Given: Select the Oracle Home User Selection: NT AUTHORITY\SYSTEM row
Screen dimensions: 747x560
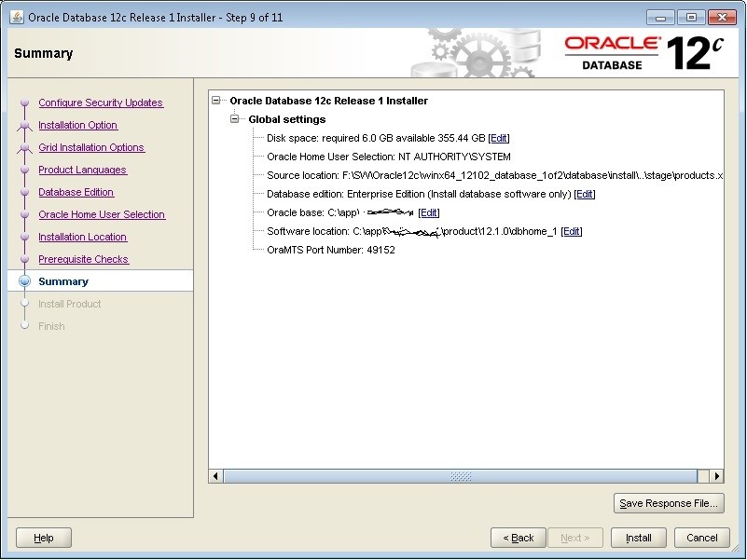Looking at the screenshot, I should (x=389, y=157).
